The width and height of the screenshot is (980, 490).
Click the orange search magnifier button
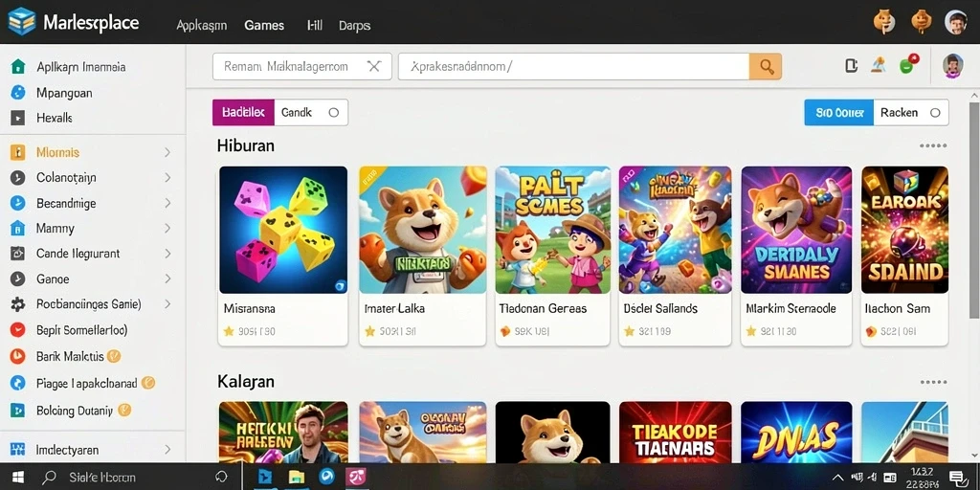[765, 66]
